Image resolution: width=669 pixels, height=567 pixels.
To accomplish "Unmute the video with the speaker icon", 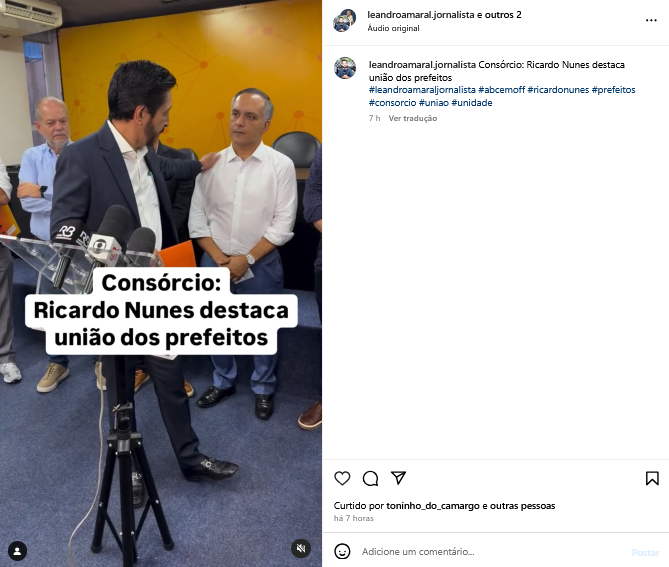I will 301,548.
